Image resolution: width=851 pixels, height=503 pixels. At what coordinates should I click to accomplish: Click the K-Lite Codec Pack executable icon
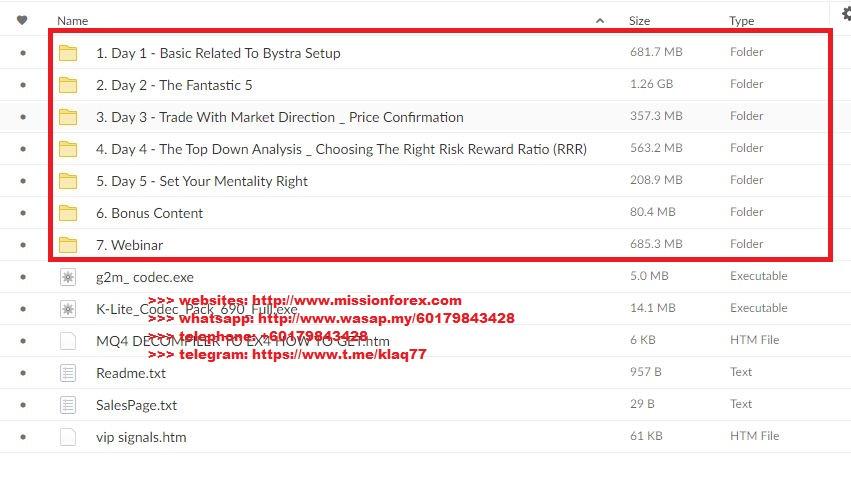pos(68,309)
